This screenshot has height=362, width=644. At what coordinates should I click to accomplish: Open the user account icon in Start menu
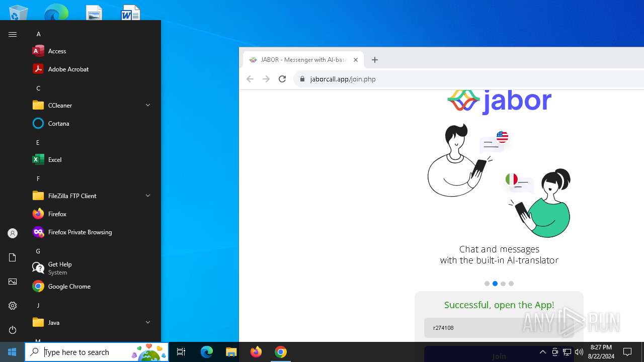(13, 233)
